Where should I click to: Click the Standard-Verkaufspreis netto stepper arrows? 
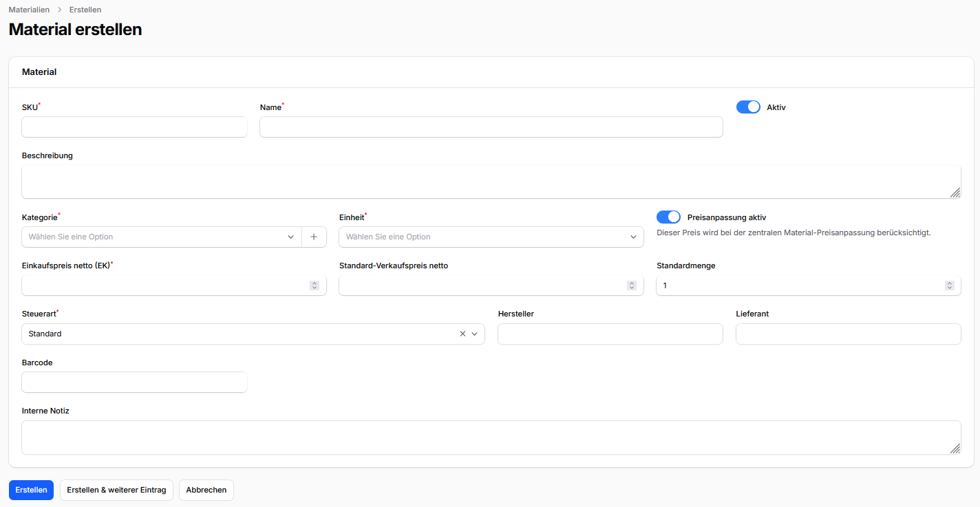632,285
